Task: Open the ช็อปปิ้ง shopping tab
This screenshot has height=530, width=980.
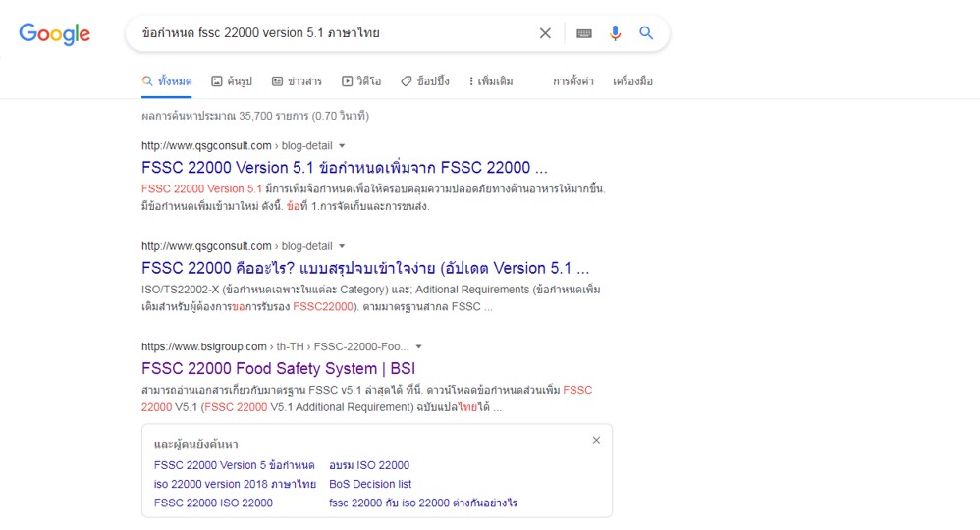Action: (425, 81)
